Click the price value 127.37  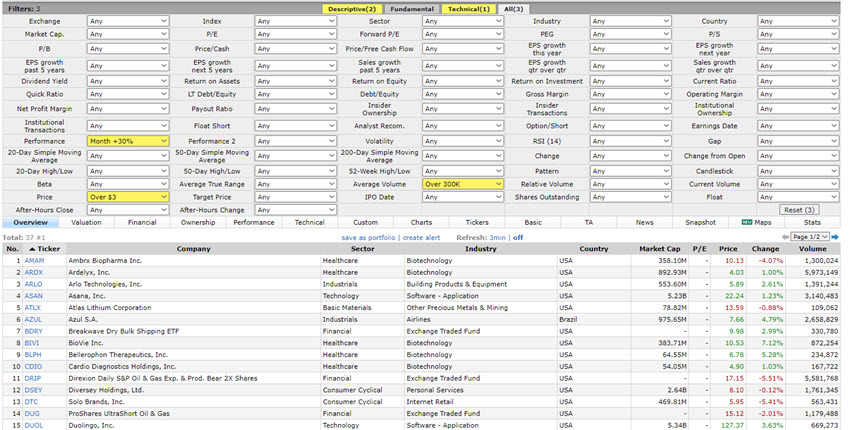click(732, 426)
